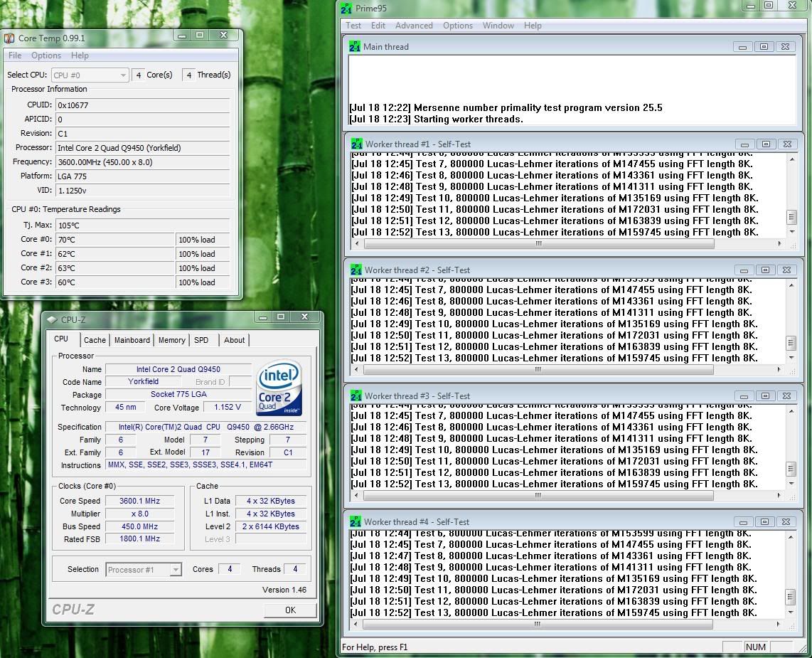The height and width of the screenshot is (658, 812).
Task: Click the Worker thread #3 window icon
Action: pos(356,396)
